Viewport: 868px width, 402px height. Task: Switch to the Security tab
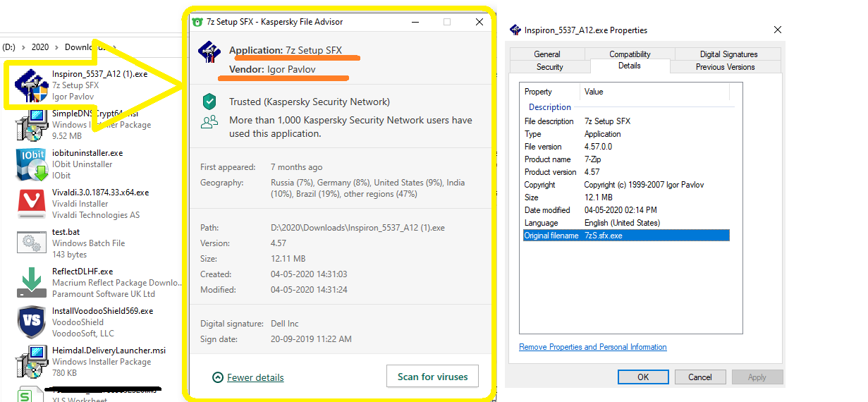[550, 67]
